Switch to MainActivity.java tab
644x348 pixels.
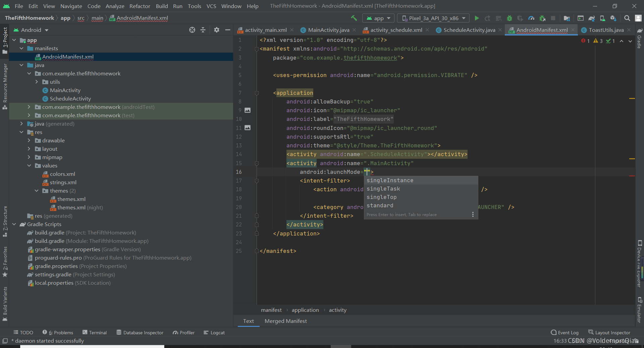328,30
